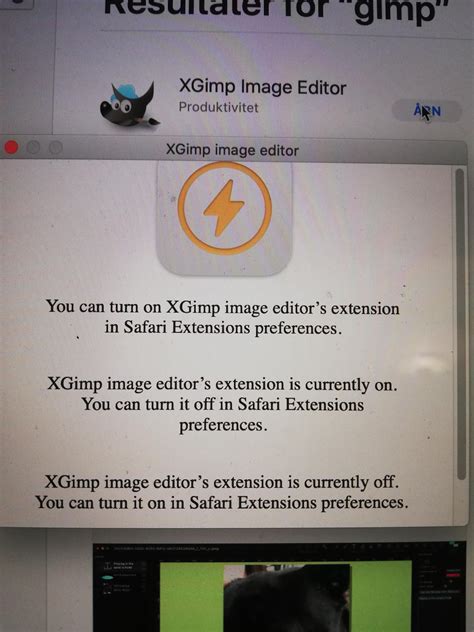
Task: Click the "extension is currently on" paragraph
Action: tap(222, 404)
